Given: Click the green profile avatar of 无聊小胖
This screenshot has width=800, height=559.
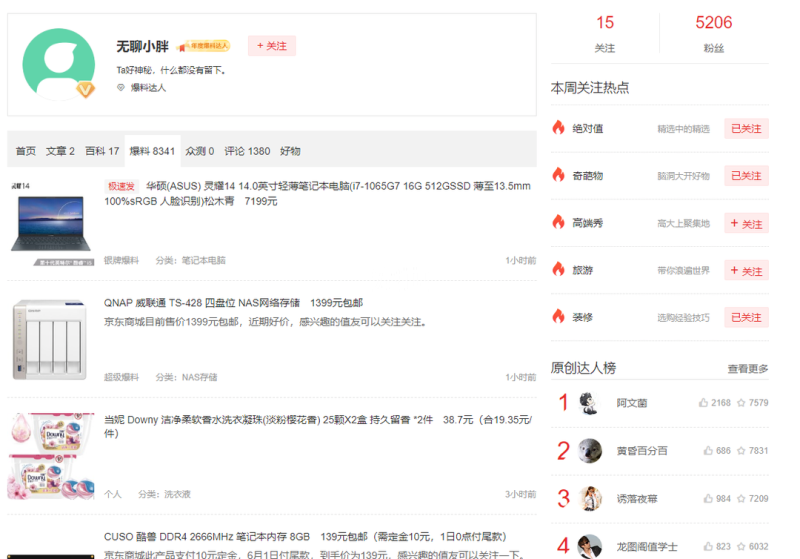Looking at the screenshot, I should coord(58,64).
